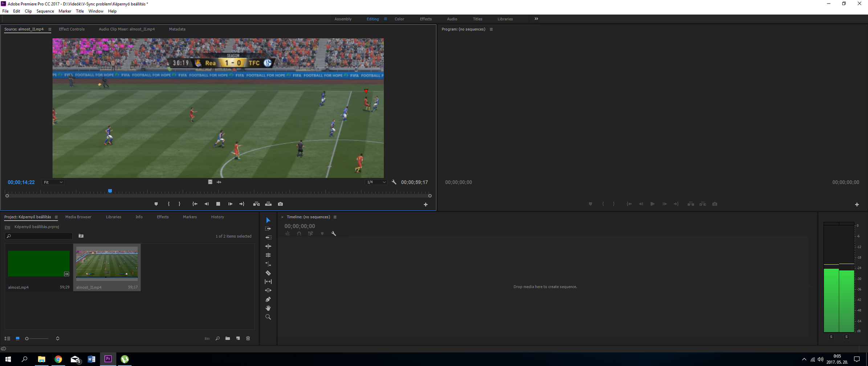The width and height of the screenshot is (868, 366).
Task: Open the Marker menu
Action: click(x=65, y=11)
